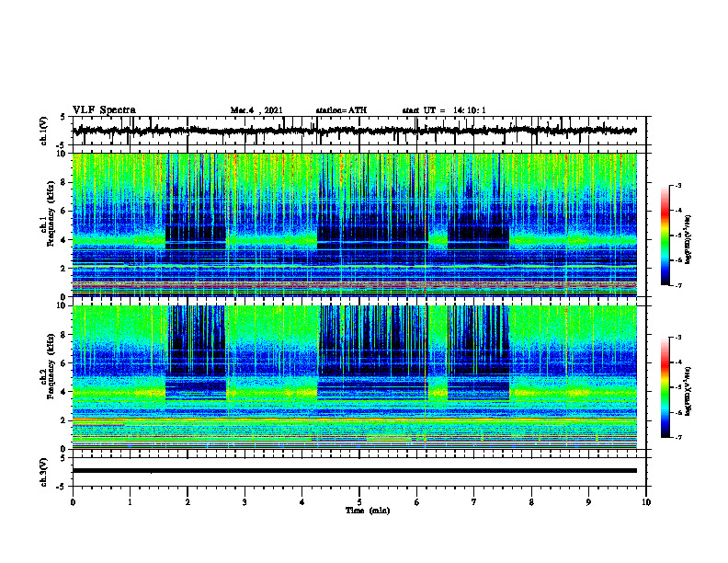Click the ch.1 spectrogram panel

(x=355, y=224)
